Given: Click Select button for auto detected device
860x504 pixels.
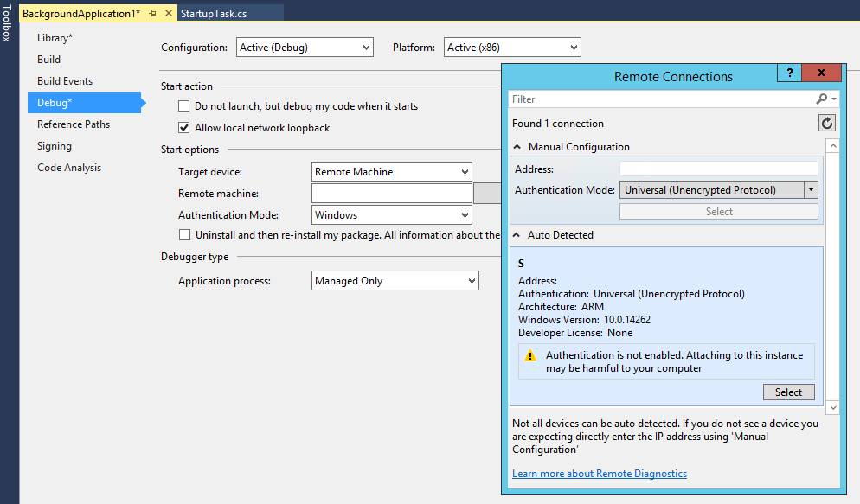Looking at the screenshot, I should pos(788,392).
